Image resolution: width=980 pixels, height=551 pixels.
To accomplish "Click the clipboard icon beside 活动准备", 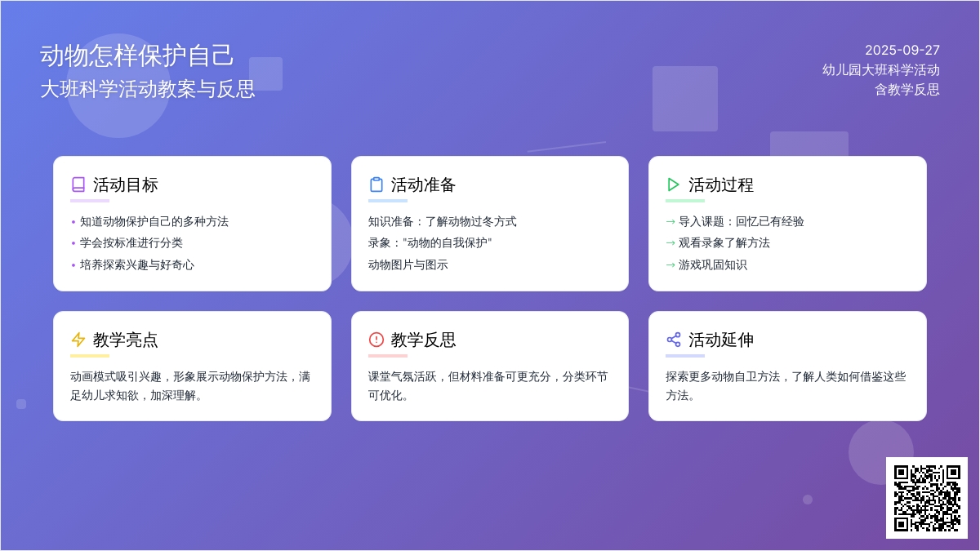I will [x=376, y=184].
